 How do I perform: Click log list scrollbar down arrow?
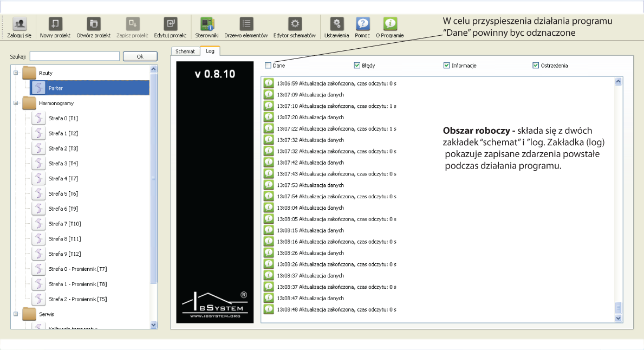pyautogui.click(x=619, y=319)
